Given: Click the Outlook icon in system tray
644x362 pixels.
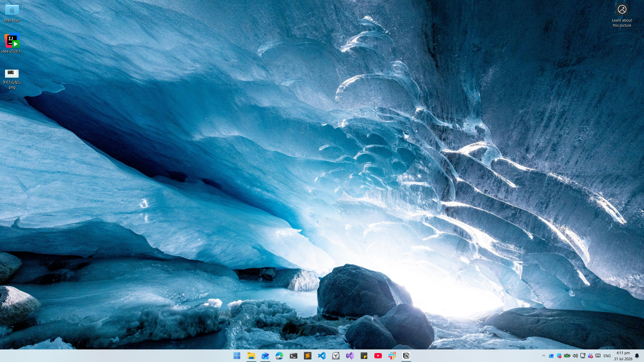Looking at the screenshot, I should [551, 356].
